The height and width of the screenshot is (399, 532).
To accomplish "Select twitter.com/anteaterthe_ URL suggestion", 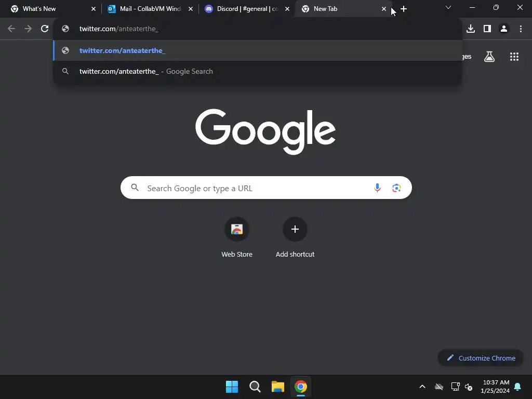I will pyautogui.click(x=258, y=50).
